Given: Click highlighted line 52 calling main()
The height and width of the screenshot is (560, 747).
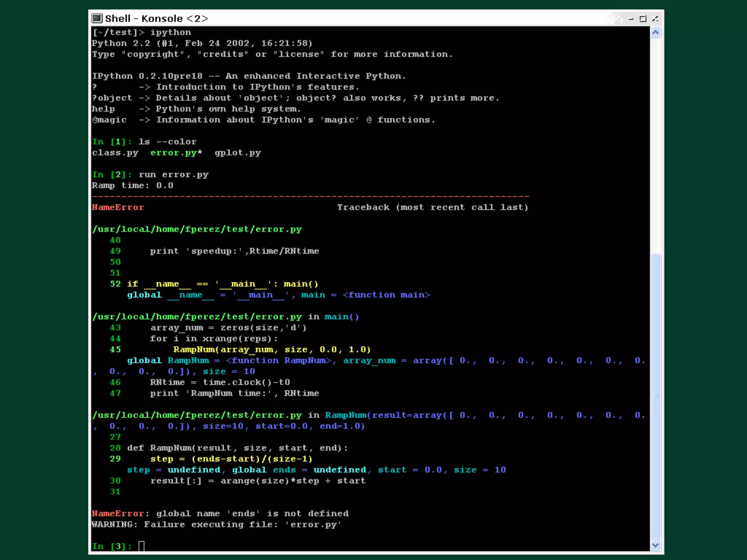Looking at the screenshot, I should [222, 284].
